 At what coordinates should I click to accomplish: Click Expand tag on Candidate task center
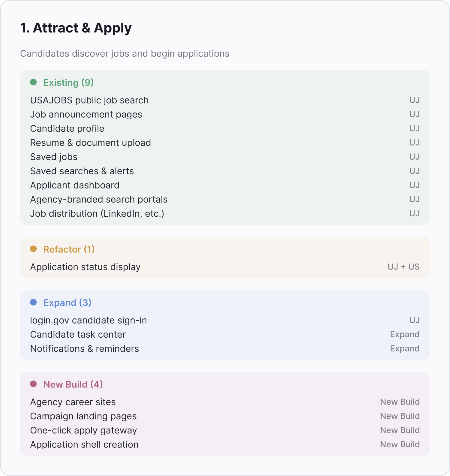pos(405,334)
